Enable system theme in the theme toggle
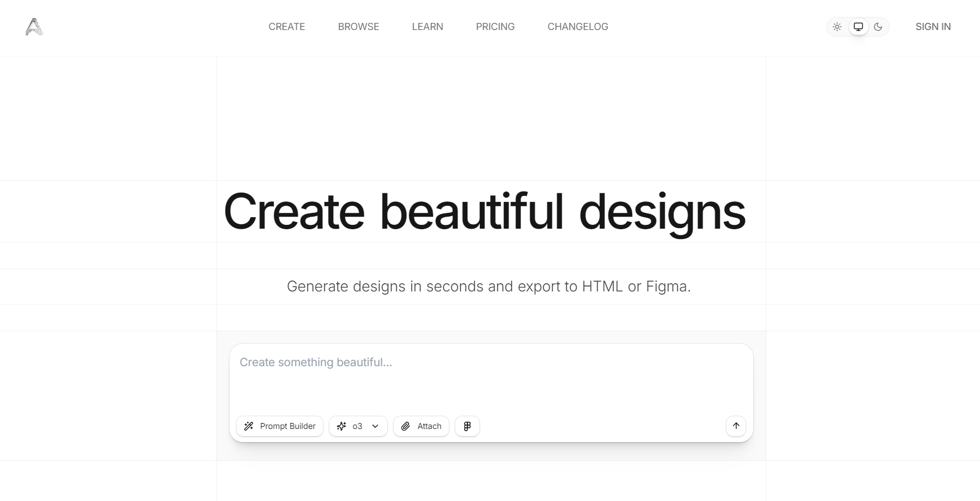 click(x=858, y=26)
